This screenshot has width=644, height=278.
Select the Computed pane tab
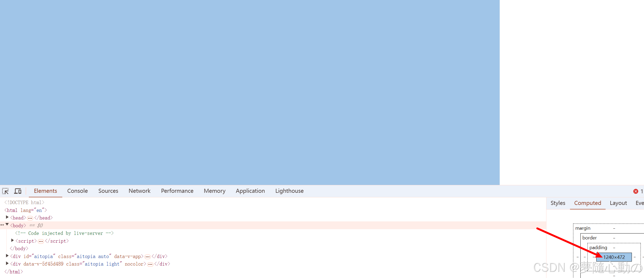click(x=588, y=203)
